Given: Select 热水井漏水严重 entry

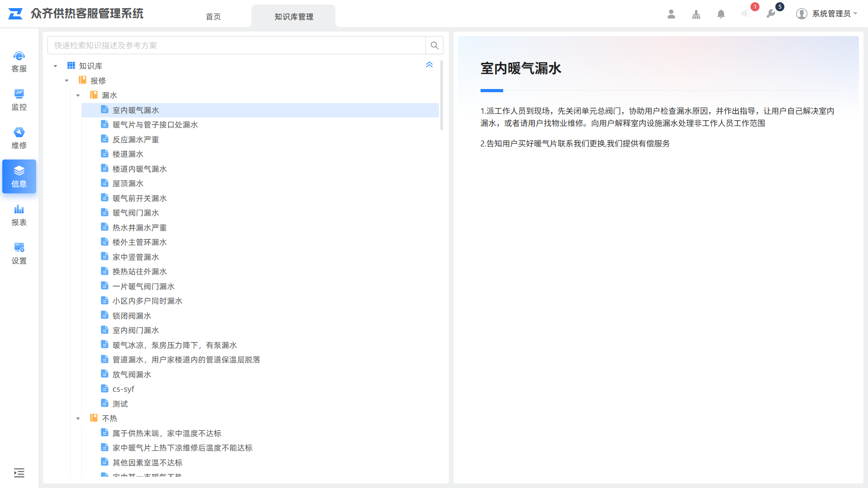Looking at the screenshot, I should 140,228.
